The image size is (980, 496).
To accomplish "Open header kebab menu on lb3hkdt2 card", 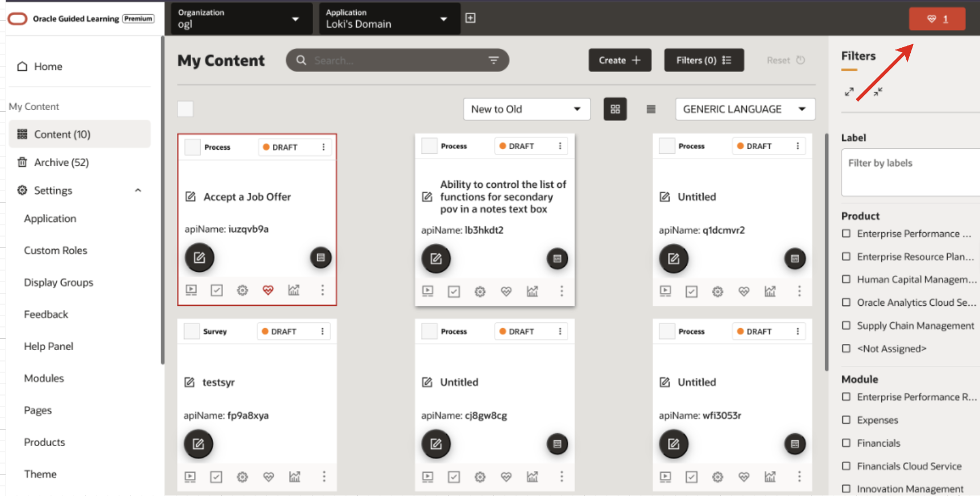I will [560, 146].
